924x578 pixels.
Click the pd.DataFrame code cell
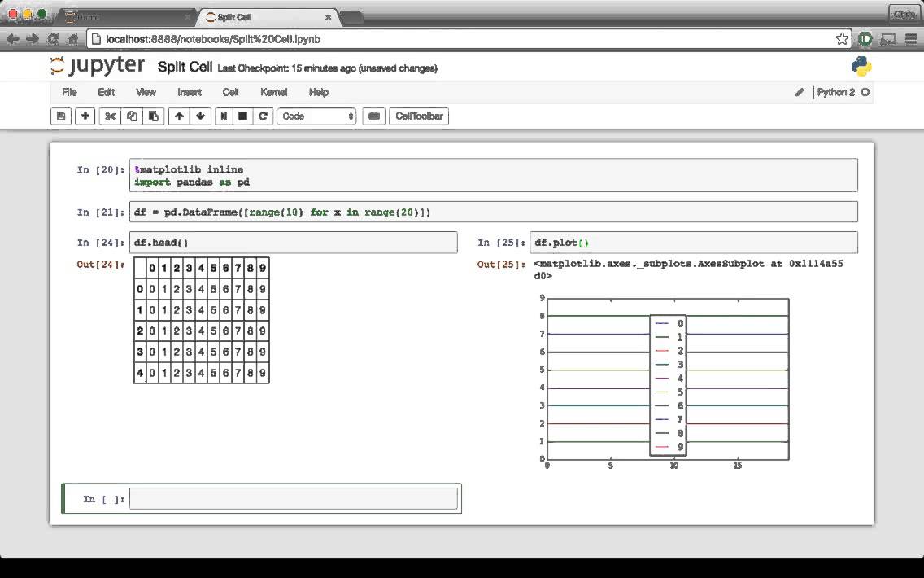[493, 212]
